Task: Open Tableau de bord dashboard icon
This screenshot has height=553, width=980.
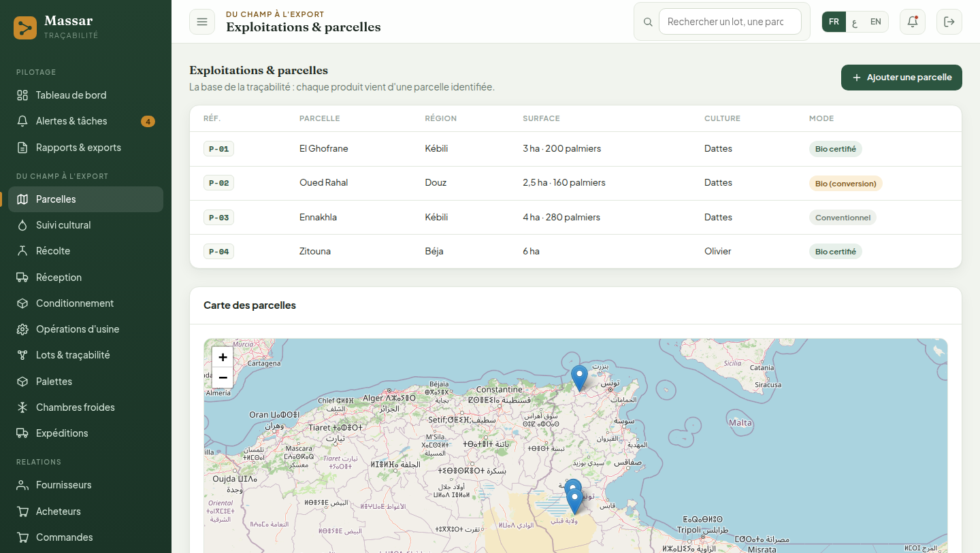Action: pos(22,95)
